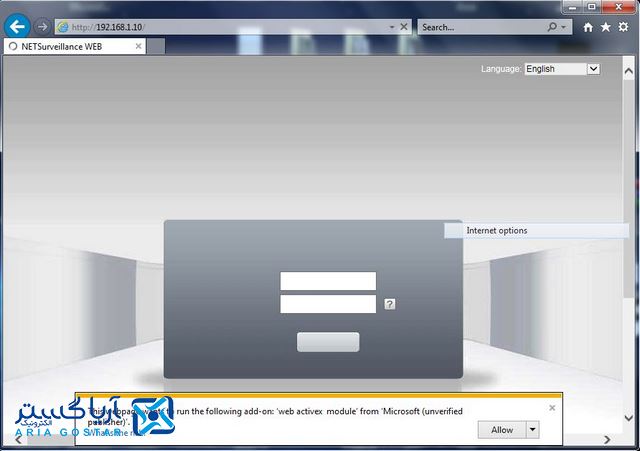Open the Tools gear icon
Image resolution: width=640 pixels, height=451 pixels.
point(623,27)
